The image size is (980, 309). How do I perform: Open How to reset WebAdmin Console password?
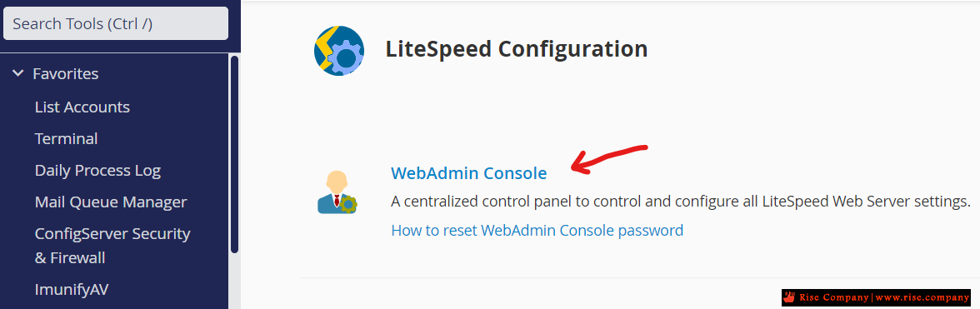coord(537,231)
